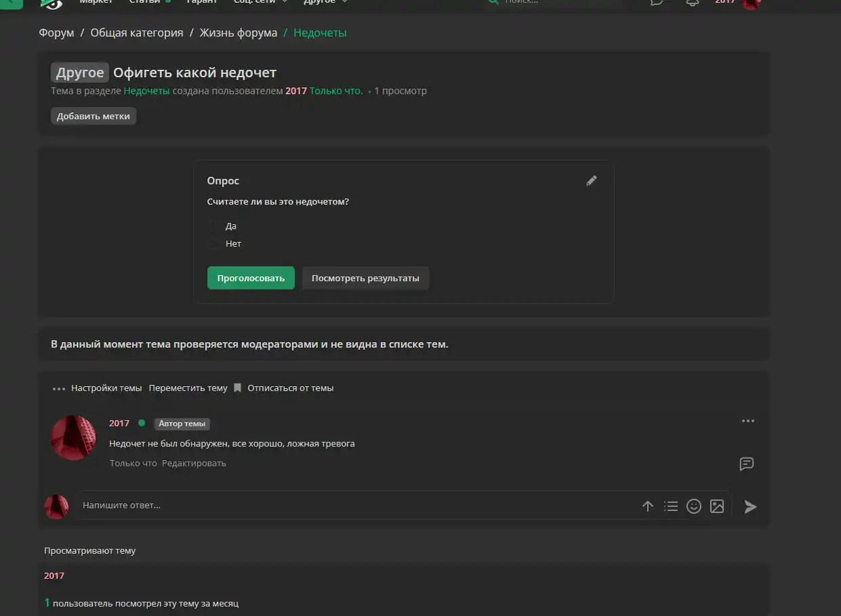
Task: Click into the 'Напишите ответ...' reply field
Action: (x=352, y=506)
